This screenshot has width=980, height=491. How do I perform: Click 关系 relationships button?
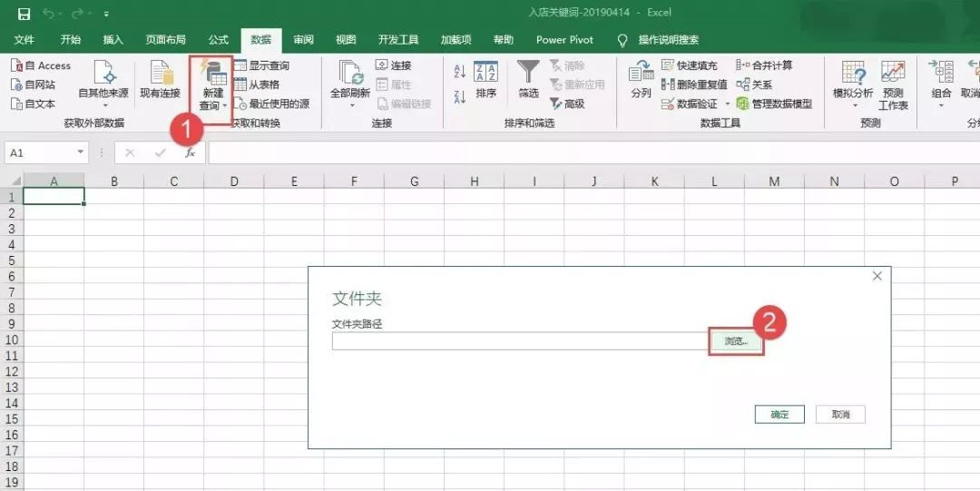pyautogui.click(x=754, y=84)
